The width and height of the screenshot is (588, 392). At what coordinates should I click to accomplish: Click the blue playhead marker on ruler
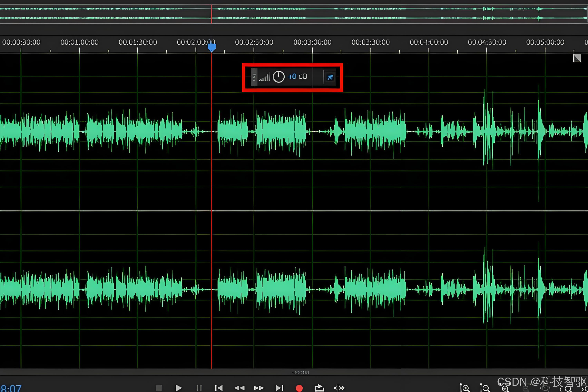click(x=212, y=47)
